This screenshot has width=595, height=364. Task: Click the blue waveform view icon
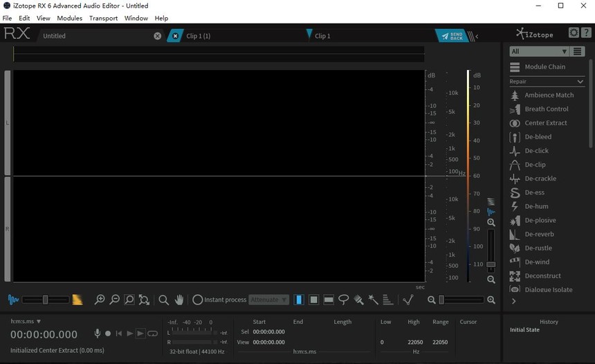point(13,300)
